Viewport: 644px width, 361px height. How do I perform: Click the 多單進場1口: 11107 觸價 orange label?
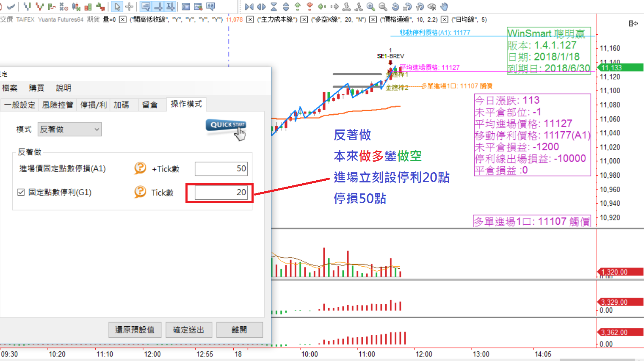[456, 86]
